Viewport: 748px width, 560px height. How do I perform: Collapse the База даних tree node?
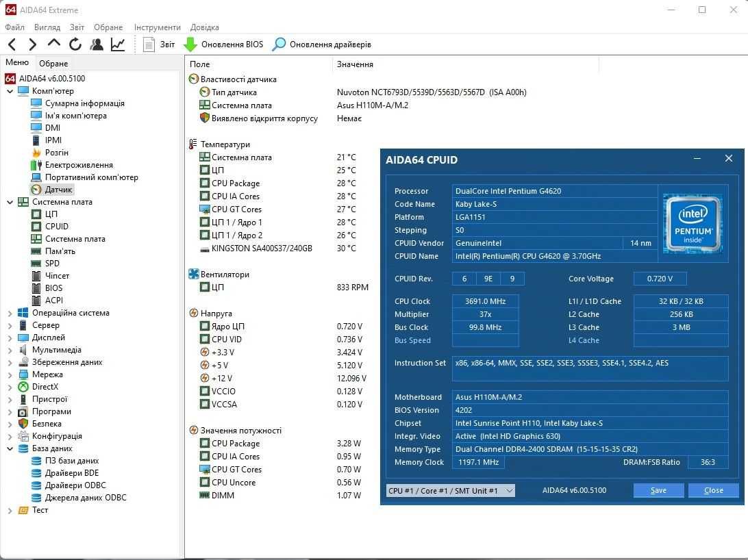point(10,448)
